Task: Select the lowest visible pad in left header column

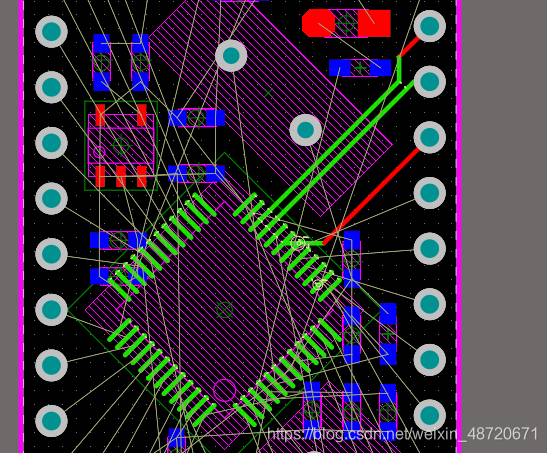Action: [x=51, y=421]
